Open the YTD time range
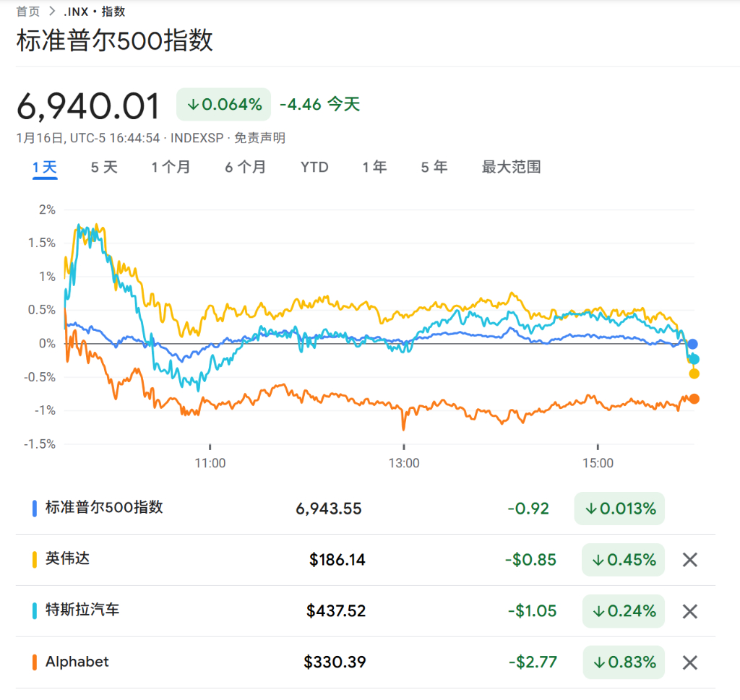740x700 pixels. tap(314, 166)
